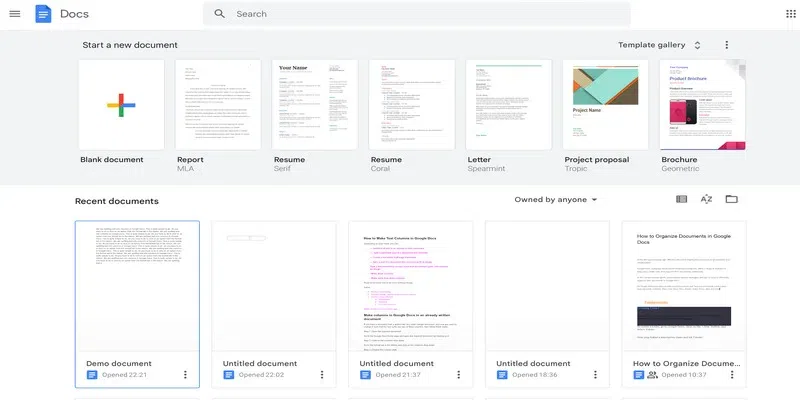Open more options for How to Organize document
This screenshot has width=800, height=400.
tap(732, 375)
